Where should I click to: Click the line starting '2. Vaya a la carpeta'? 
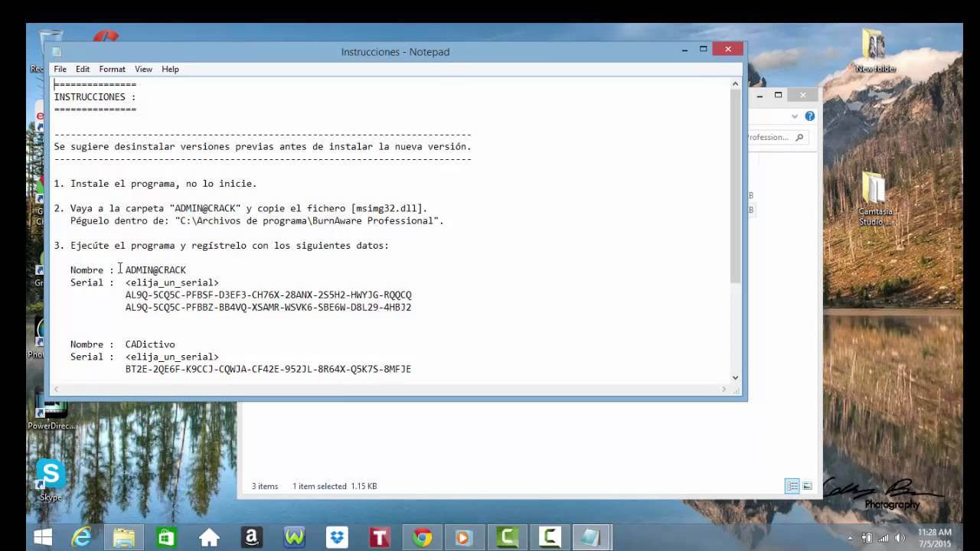coord(240,208)
